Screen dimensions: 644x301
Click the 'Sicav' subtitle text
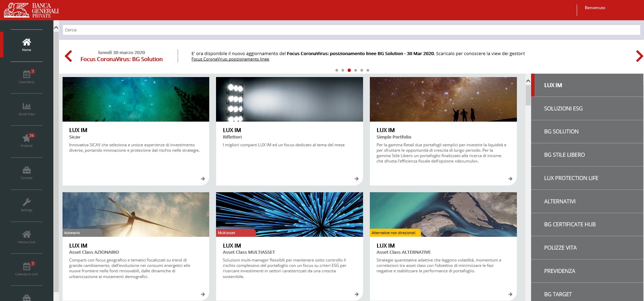(x=75, y=137)
